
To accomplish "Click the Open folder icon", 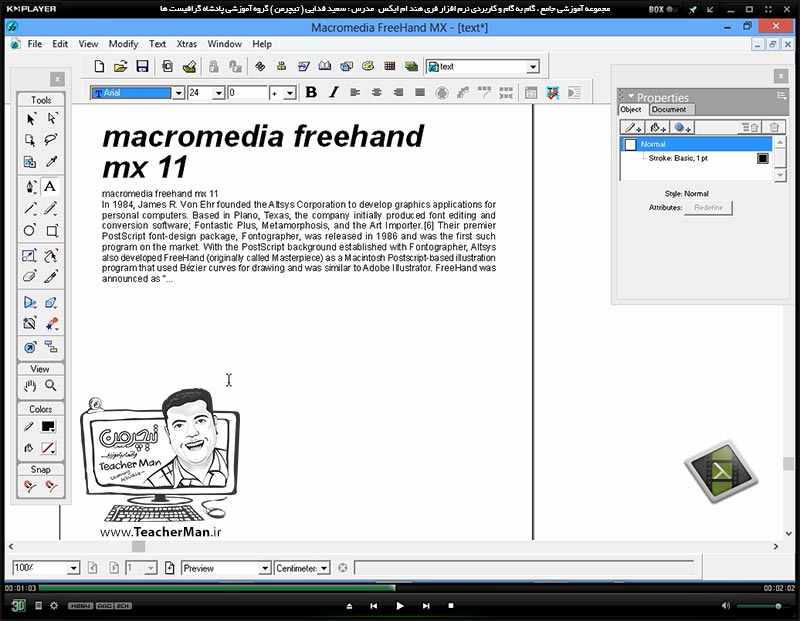I will coord(120,66).
